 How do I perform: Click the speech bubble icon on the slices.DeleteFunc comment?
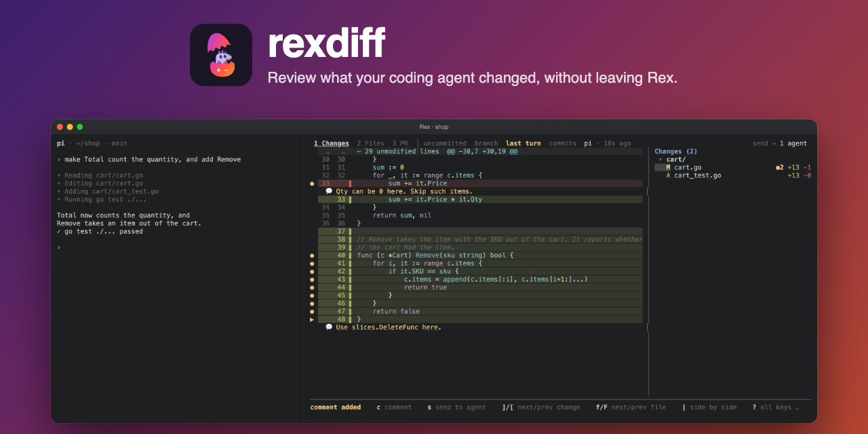[x=329, y=327]
